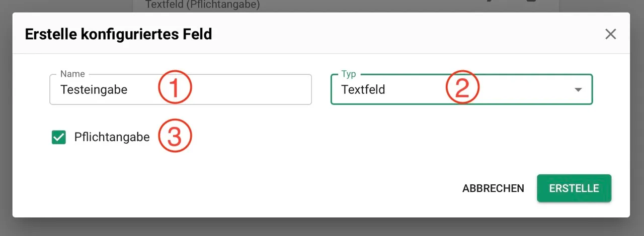
Task: Click the small Typ floating label
Action: click(x=349, y=74)
